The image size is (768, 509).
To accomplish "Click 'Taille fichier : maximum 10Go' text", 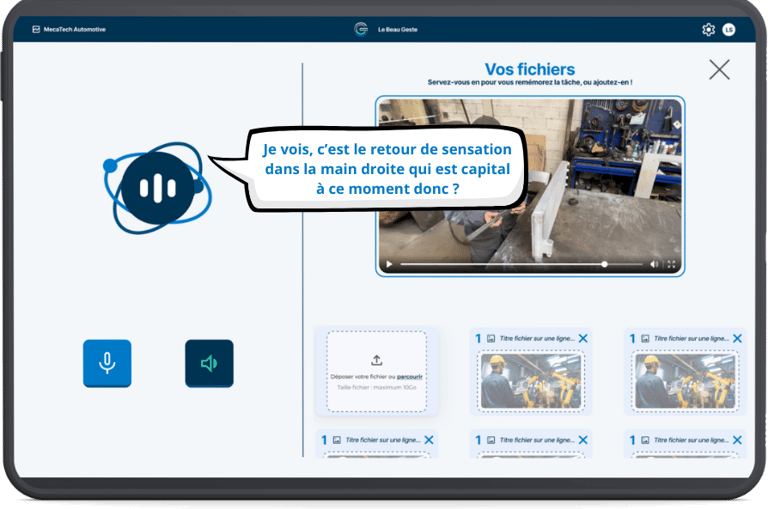I will click(x=377, y=388).
